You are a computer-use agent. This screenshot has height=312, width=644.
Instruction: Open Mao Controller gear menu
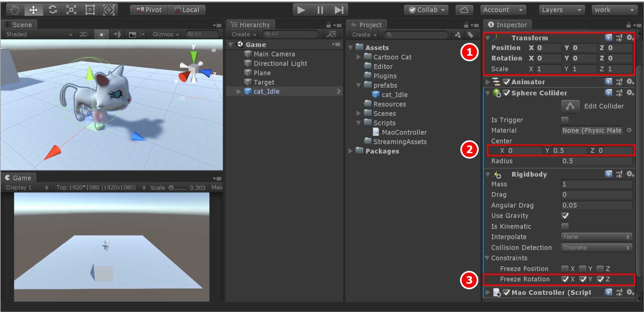point(630,292)
